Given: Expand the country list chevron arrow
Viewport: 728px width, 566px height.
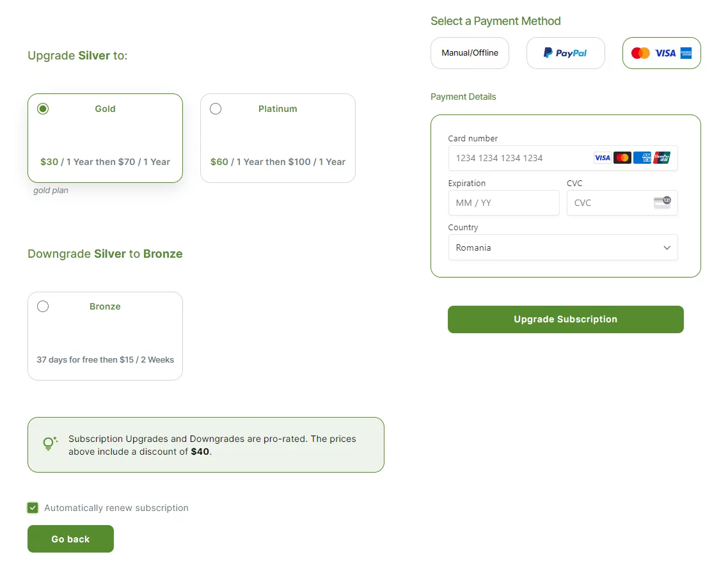Looking at the screenshot, I should coord(667,248).
